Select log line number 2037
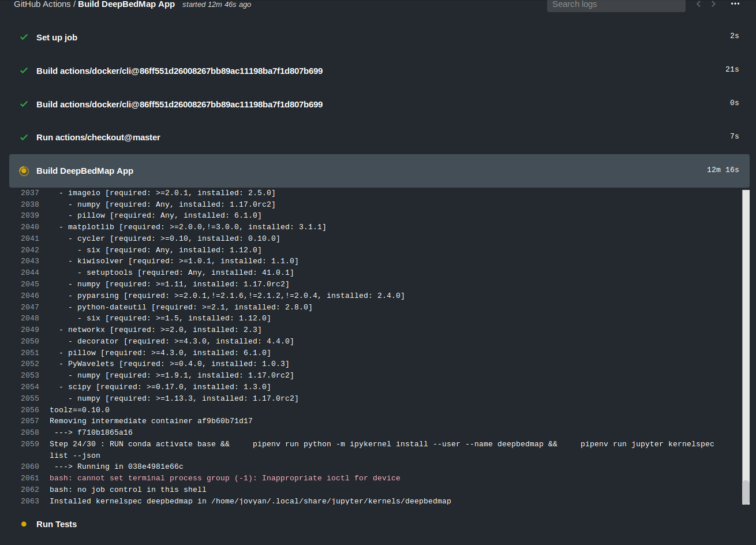Screen dimensions: 756x545 point(30,193)
